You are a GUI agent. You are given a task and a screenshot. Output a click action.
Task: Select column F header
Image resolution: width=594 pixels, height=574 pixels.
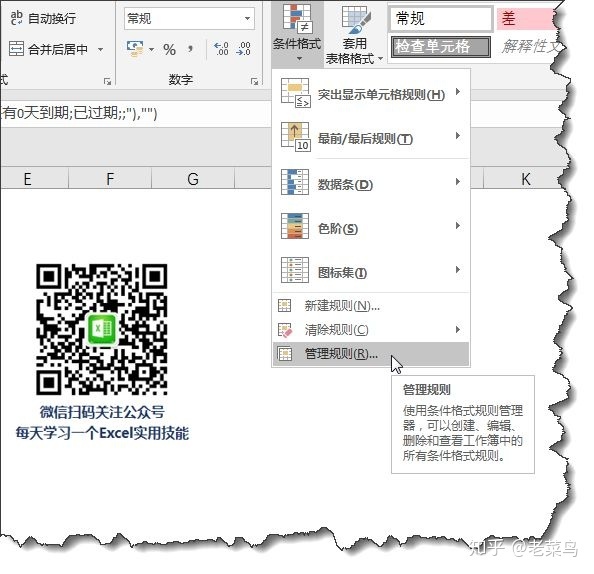[x=110, y=178]
